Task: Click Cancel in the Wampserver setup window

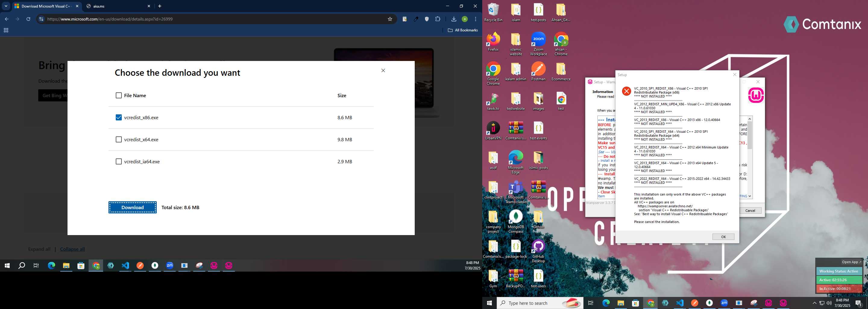Action: tap(750, 211)
